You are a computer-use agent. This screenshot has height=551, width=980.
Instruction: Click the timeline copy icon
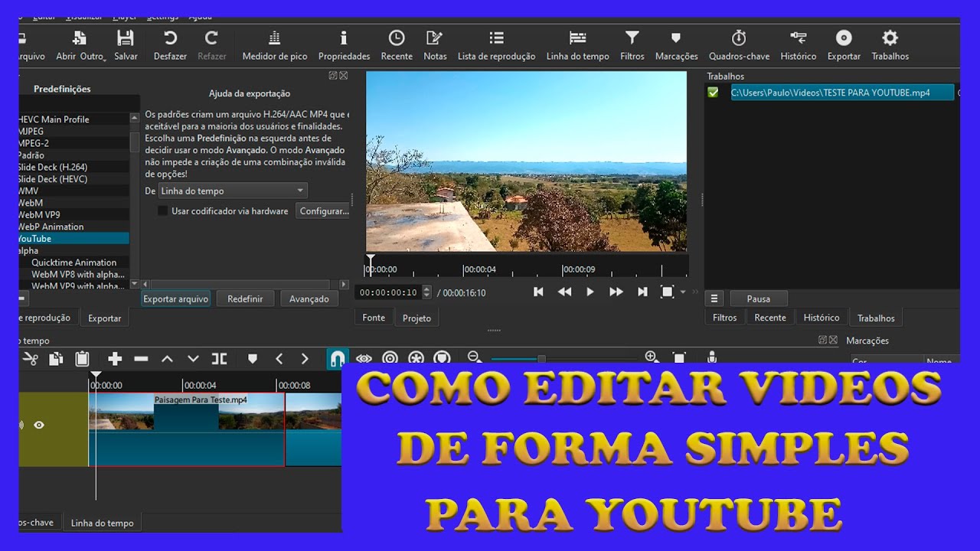pyautogui.click(x=56, y=358)
